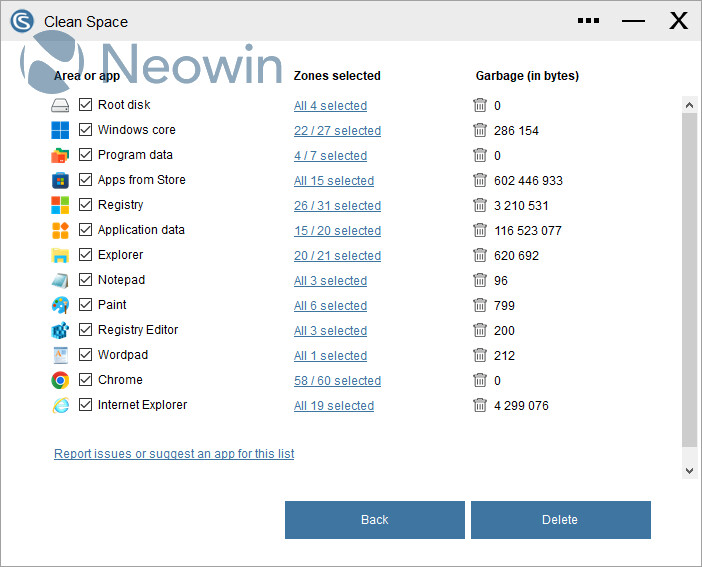The width and height of the screenshot is (702, 567).
Task: Disable the Wordpad checkbox
Action: coord(86,355)
